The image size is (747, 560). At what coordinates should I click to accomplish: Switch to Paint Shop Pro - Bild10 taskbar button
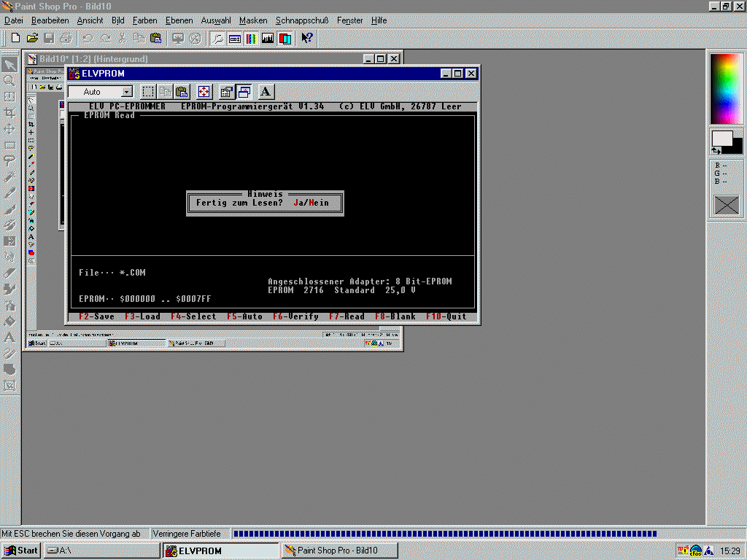click(340, 551)
